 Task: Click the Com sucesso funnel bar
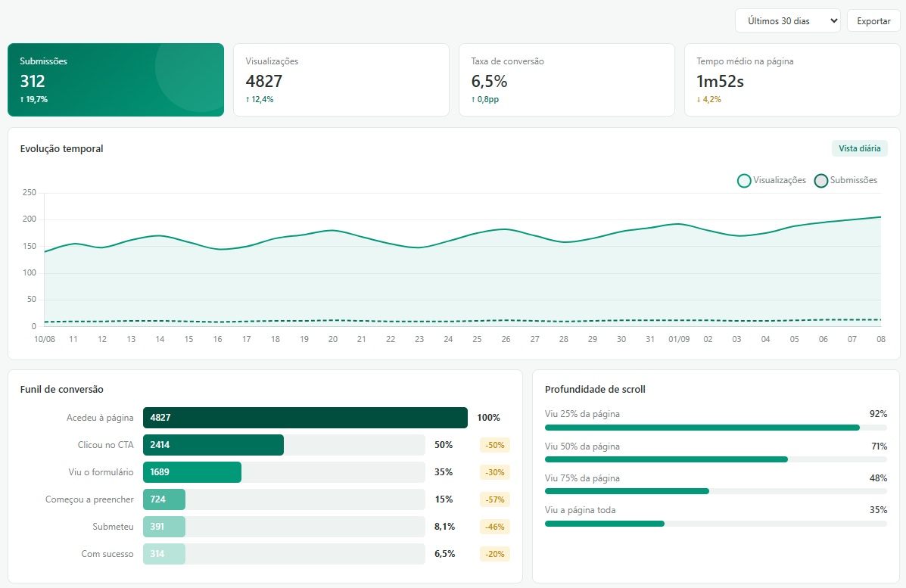pyautogui.click(x=164, y=553)
